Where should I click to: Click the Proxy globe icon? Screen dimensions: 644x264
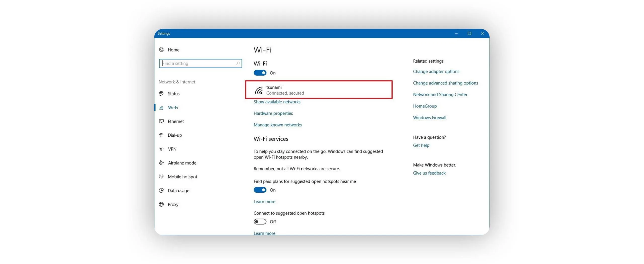[161, 204]
